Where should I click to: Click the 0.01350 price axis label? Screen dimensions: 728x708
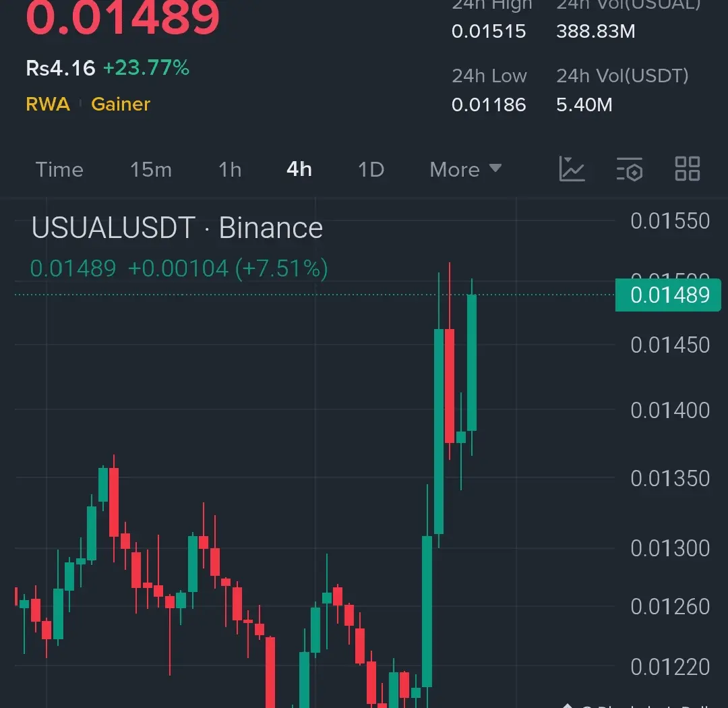pos(670,479)
